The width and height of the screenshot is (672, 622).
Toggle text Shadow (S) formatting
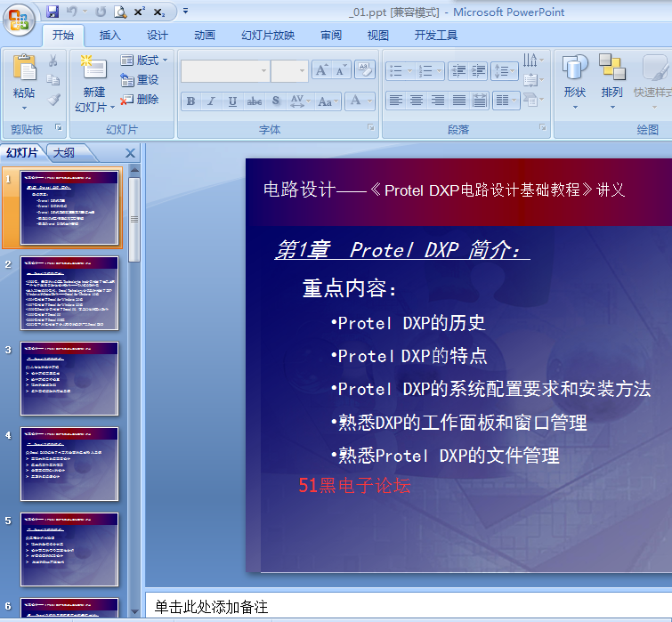pyautogui.click(x=276, y=101)
